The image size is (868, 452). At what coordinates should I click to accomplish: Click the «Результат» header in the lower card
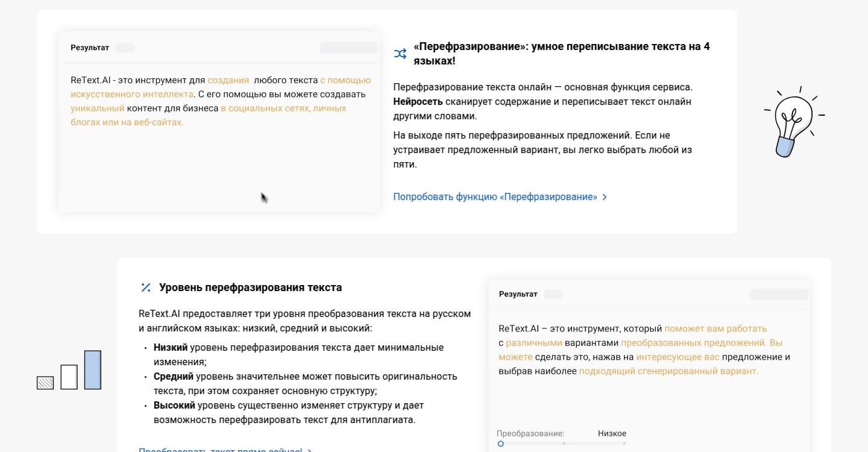[x=518, y=294]
